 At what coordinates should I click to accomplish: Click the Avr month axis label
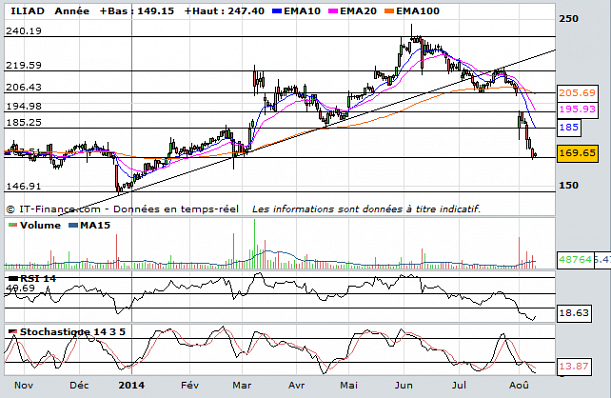tap(297, 385)
